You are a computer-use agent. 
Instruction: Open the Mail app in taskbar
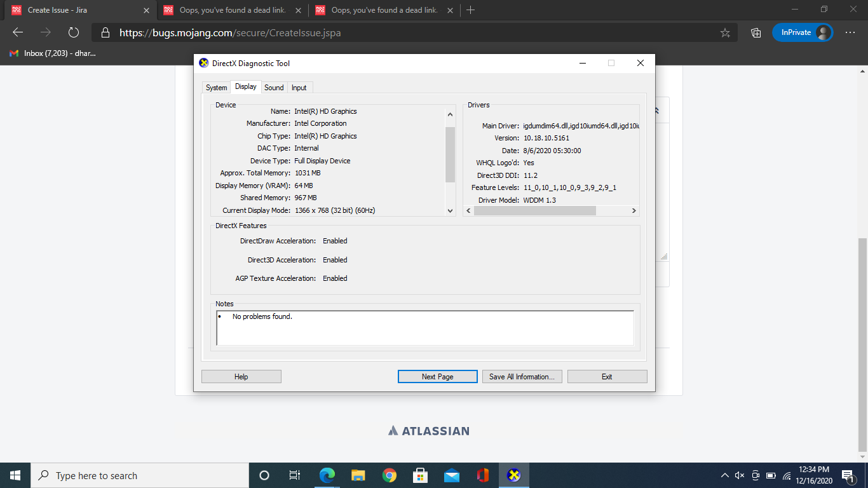pyautogui.click(x=452, y=475)
